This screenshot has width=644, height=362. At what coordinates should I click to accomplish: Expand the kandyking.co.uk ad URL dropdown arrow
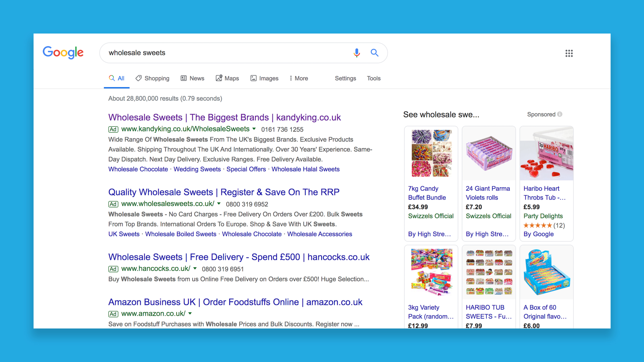(254, 129)
